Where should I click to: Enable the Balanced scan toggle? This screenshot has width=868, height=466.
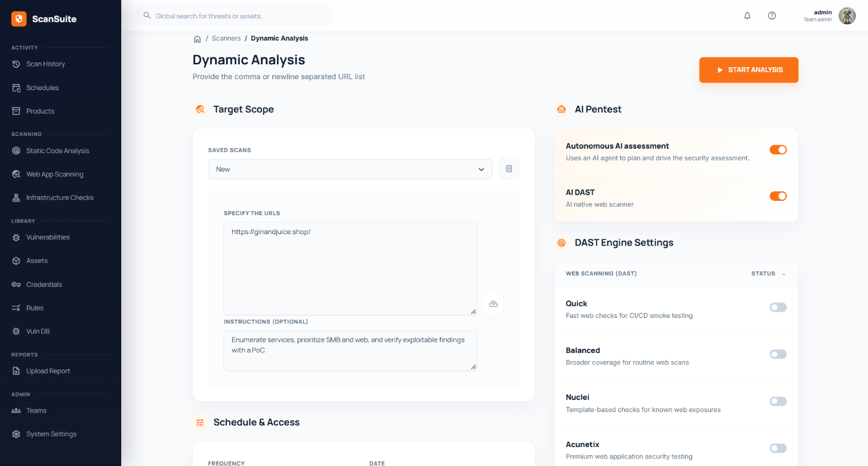(x=778, y=355)
